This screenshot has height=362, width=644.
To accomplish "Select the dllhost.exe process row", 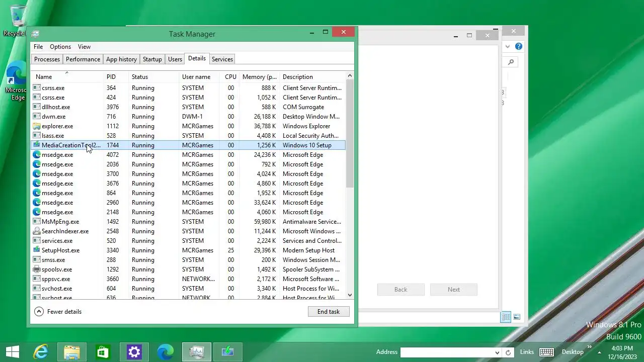I will [x=189, y=107].
